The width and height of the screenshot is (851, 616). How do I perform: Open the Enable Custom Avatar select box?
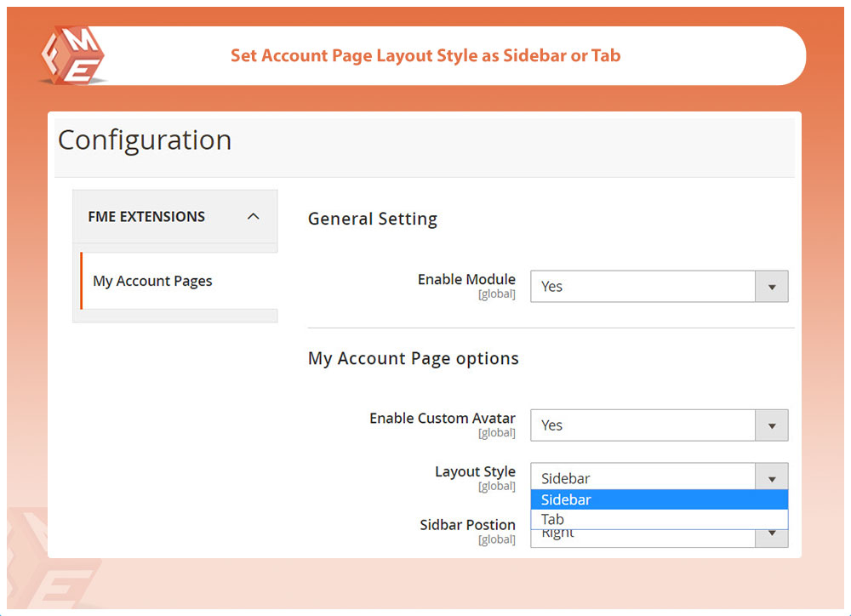[643, 425]
